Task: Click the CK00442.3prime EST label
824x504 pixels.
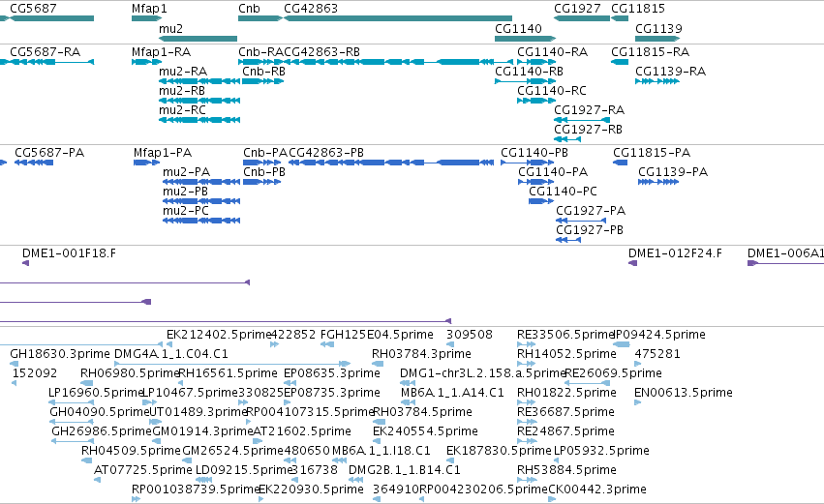Action: click(x=597, y=490)
